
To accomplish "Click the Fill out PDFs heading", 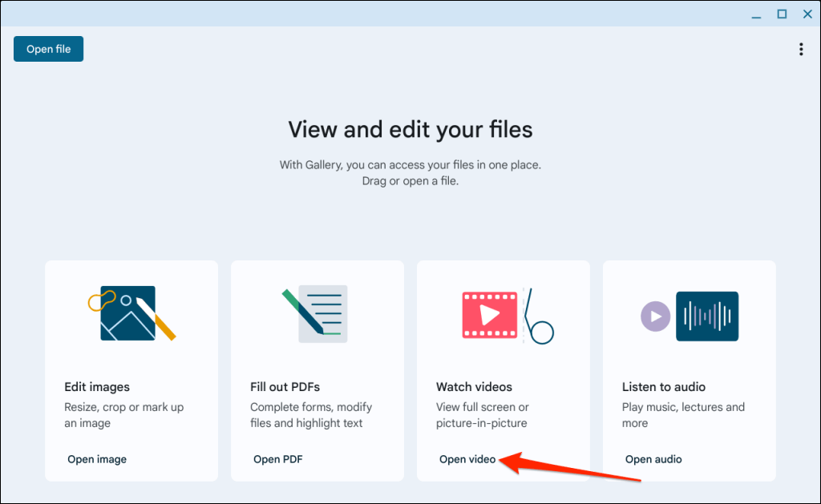I will coord(285,387).
